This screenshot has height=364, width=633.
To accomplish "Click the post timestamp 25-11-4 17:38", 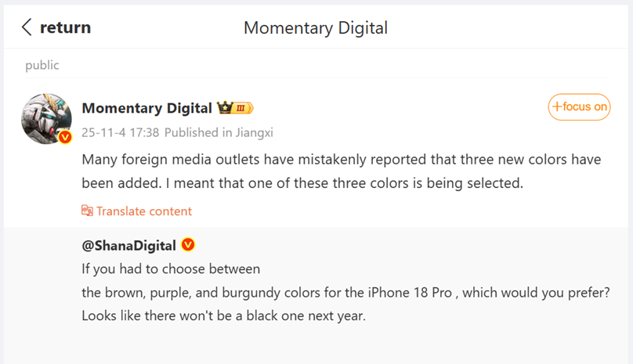I will pos(121,132).
